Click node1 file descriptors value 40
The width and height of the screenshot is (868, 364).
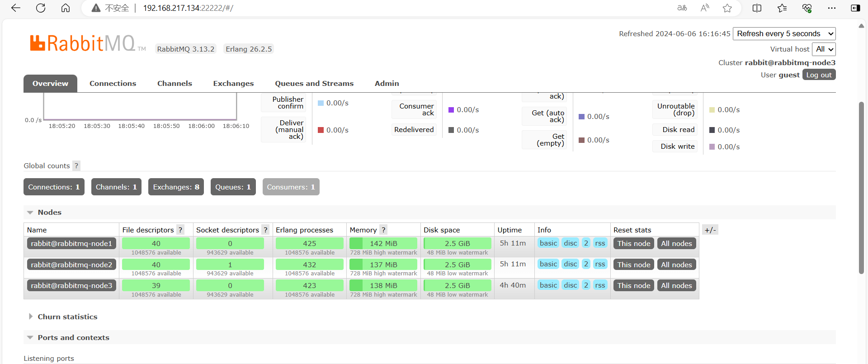156,243
